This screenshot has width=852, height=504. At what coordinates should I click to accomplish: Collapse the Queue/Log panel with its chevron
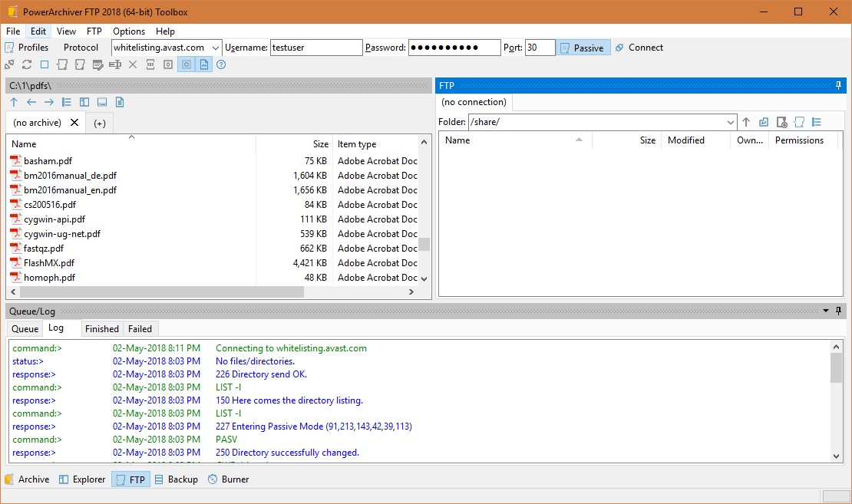(824, 311)
